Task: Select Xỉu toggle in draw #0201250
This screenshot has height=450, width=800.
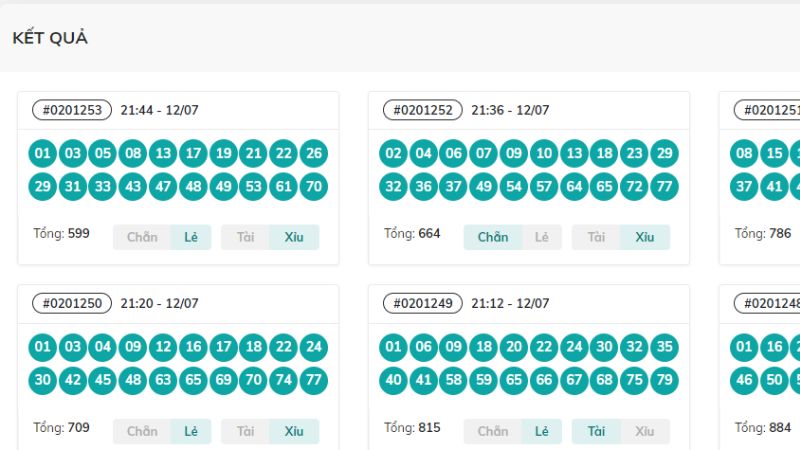Action: (294, 432)
